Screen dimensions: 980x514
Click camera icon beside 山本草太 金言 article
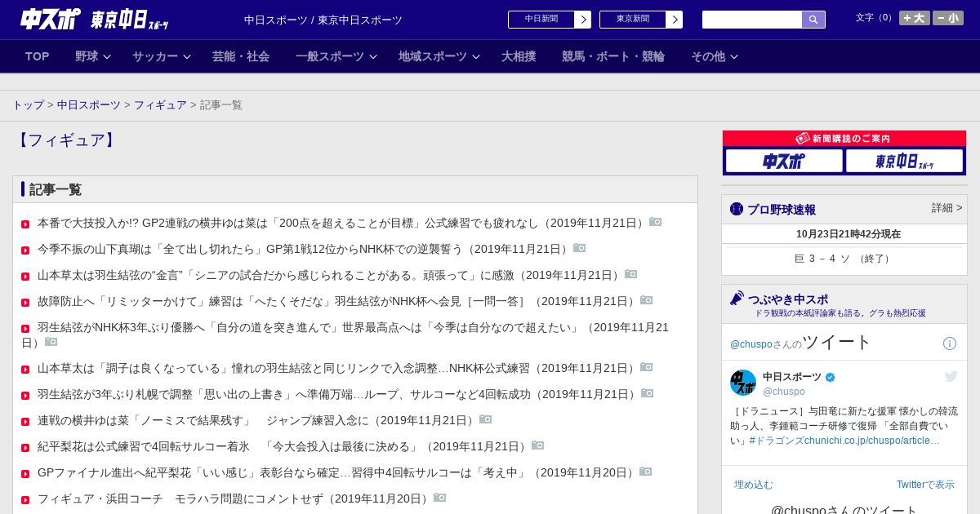pos(630,274)
